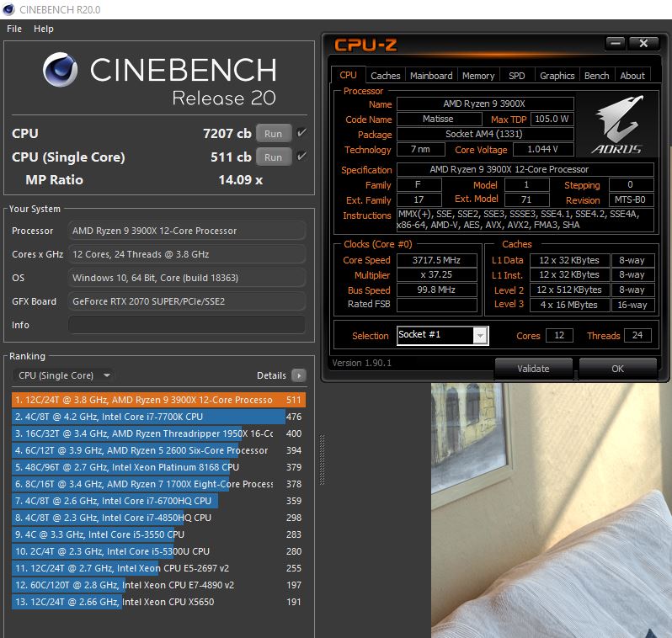Screen dimensions: 672x638
Task: Click the Multiplier value x 37.25
Action: point(436,274)
